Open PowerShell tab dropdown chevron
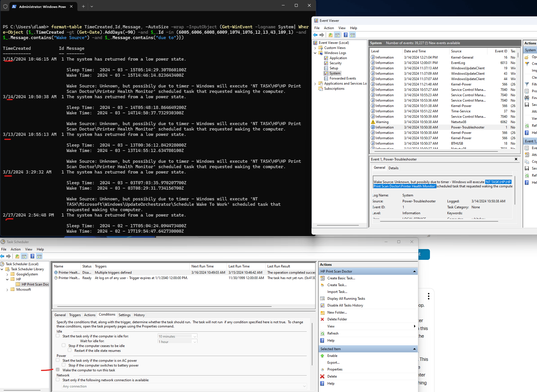This screenshot has width=537, height=392. point(92,6)
